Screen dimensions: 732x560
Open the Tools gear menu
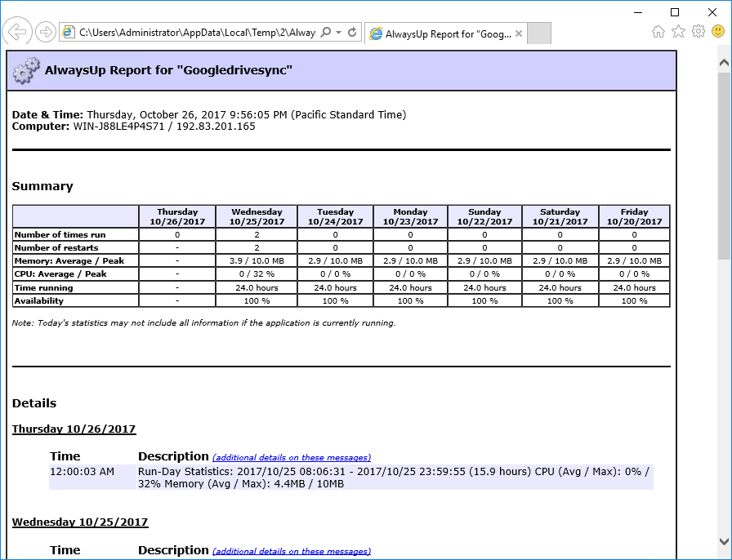[699, 31]
